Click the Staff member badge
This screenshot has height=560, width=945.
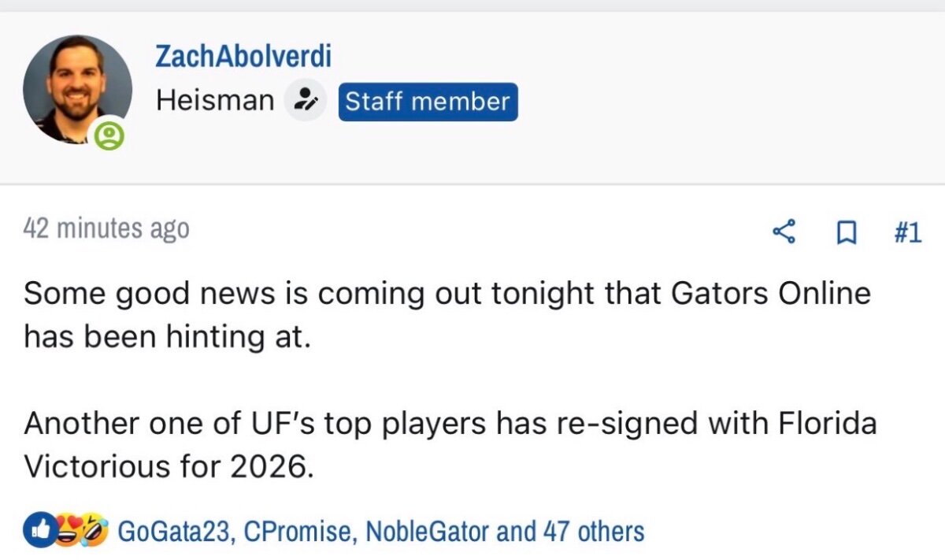(x=428, y=102)
